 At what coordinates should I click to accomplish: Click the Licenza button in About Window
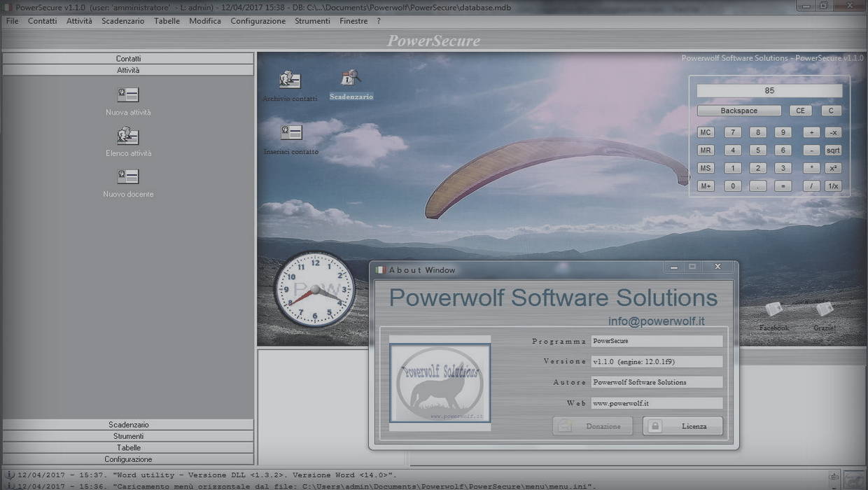(x=682, y=426)
